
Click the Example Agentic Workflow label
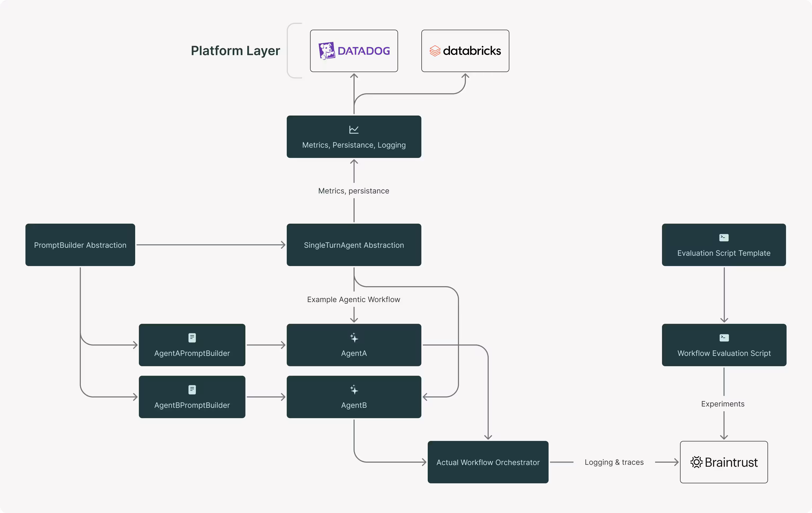(x=354, y=299)
